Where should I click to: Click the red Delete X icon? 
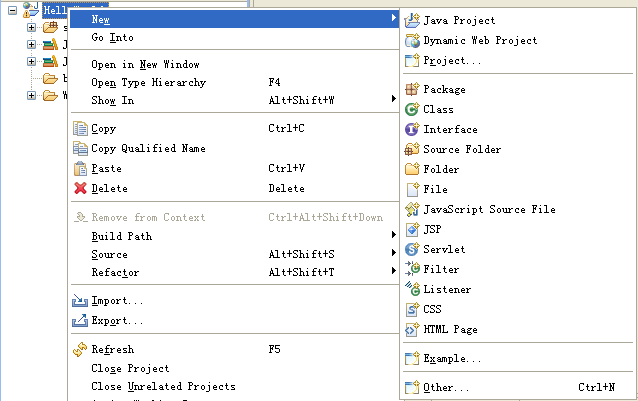(80, 188)
